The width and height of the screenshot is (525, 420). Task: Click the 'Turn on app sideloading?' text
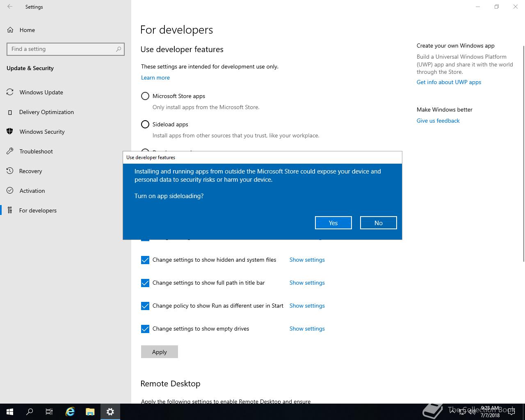169,196
